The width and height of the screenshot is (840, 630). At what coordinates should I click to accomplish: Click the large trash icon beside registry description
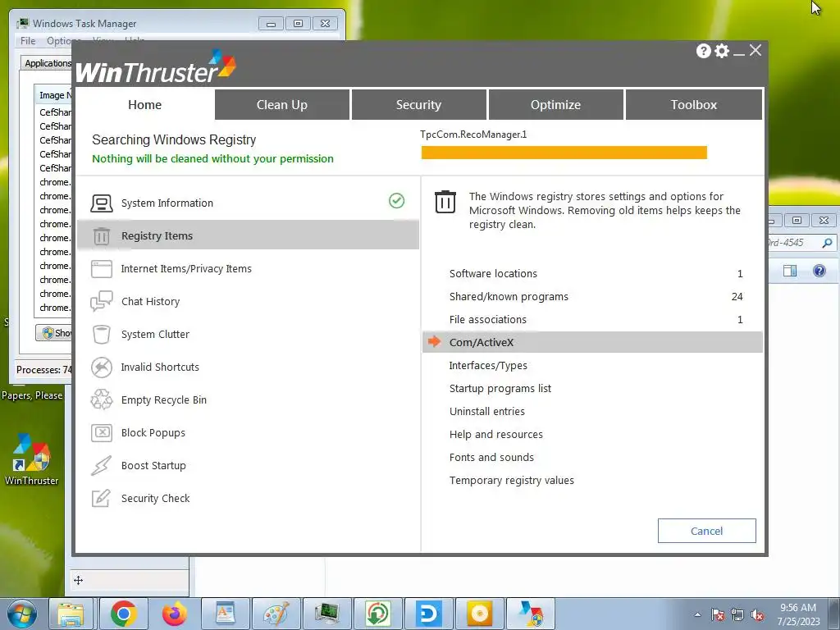click(445, 202)
